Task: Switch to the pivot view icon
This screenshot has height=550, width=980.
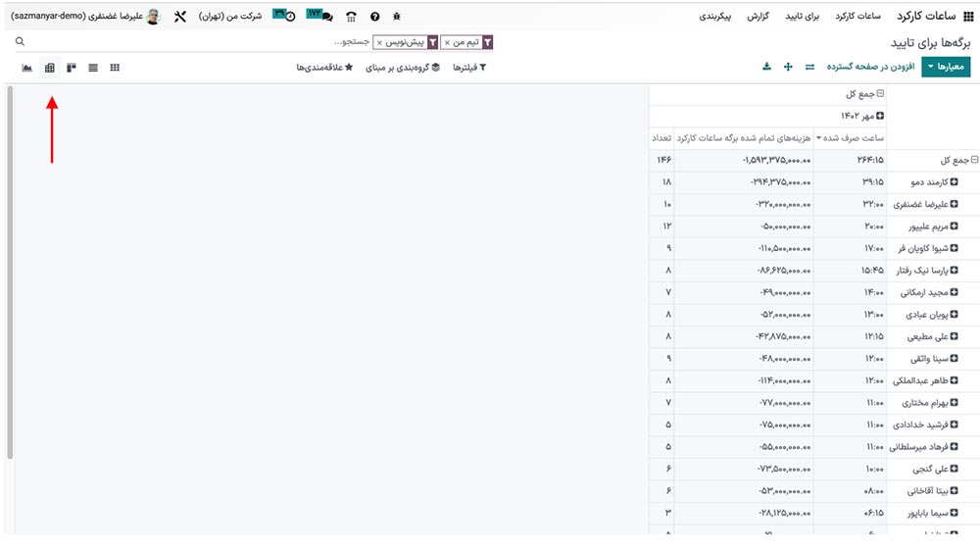Action: coord(49,68)
